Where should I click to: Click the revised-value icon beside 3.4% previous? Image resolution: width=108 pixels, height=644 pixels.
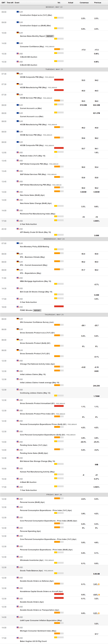[99, 584]
